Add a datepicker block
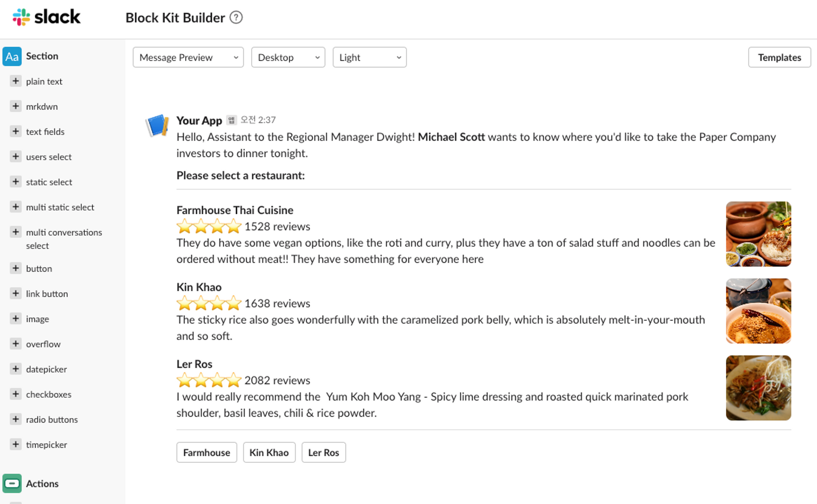Viewport: 817px width, 504px height. pos(16,369)
